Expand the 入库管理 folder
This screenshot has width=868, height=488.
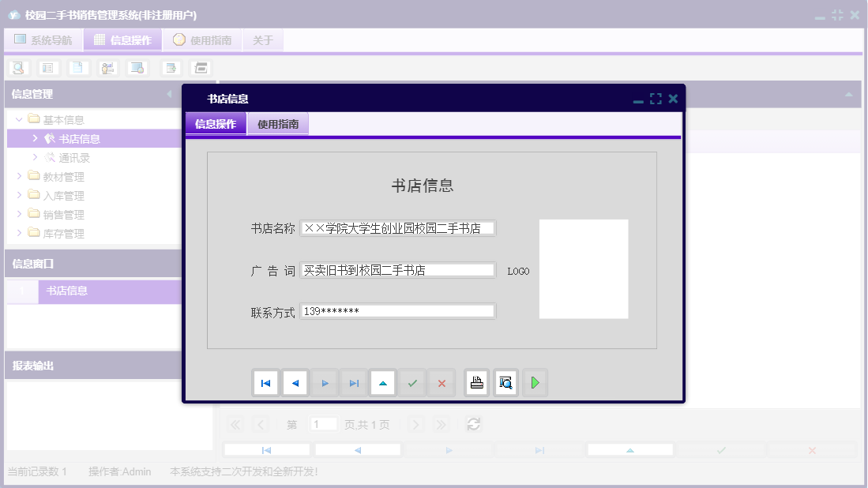coord(20,194)
